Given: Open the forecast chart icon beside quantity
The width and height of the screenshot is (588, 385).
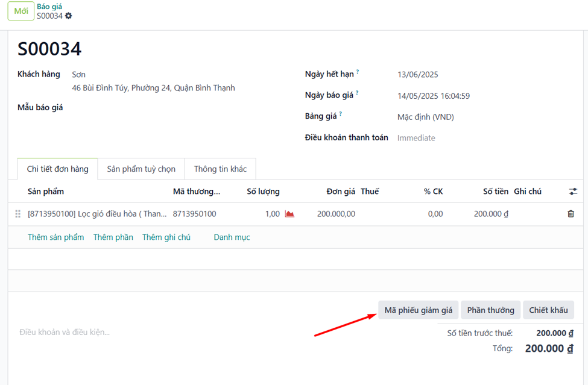Looking at the screenshot, I should pos(289,214).
